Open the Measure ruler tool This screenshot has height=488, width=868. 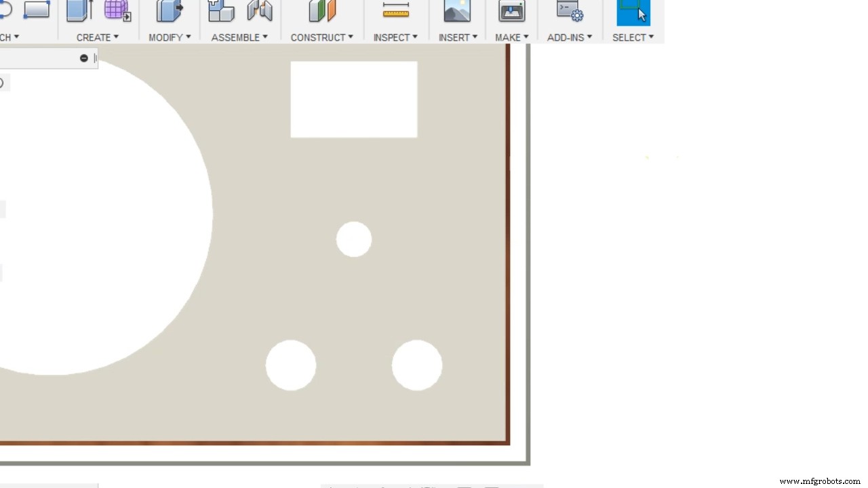[396, 10]
